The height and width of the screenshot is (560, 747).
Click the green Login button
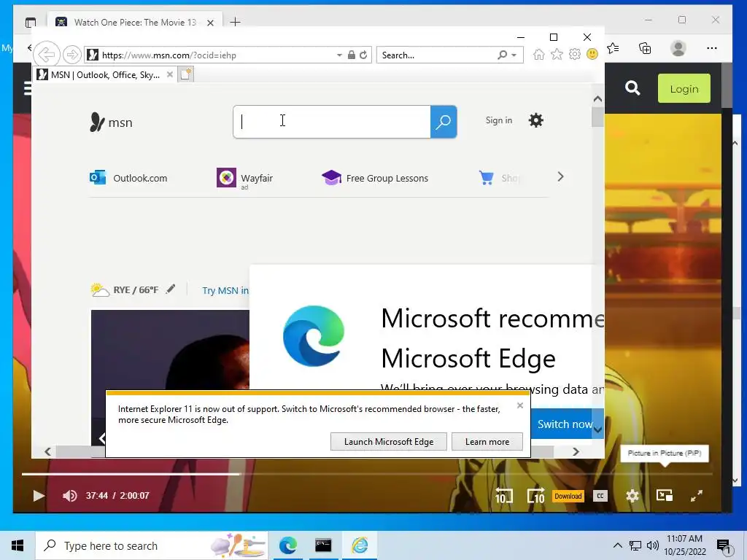[x=684, y=88]
